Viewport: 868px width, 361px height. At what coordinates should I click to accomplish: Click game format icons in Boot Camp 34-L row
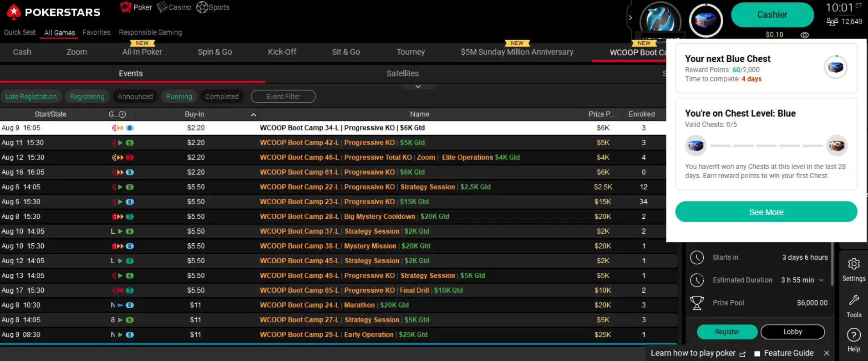122,128
